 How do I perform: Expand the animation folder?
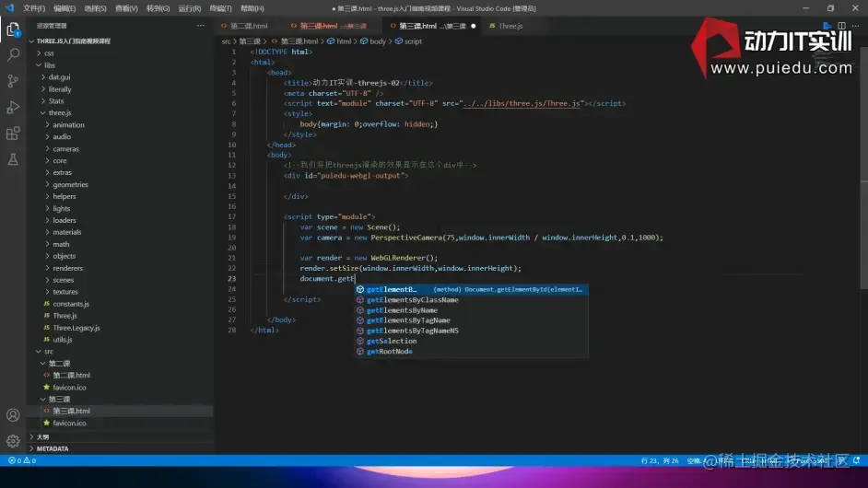(68, 125)
